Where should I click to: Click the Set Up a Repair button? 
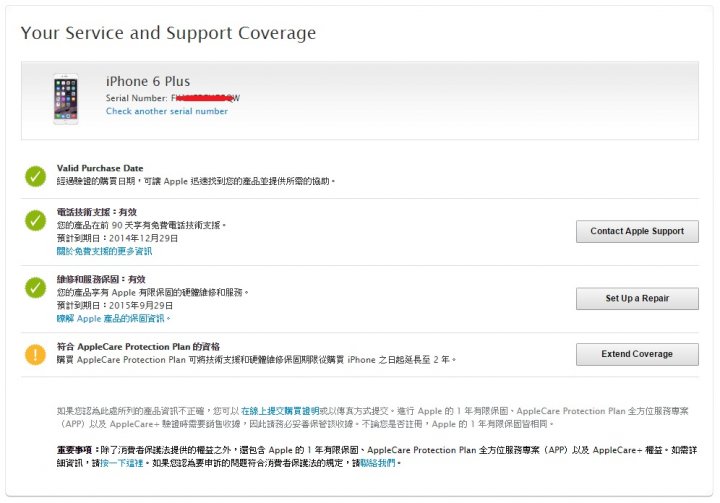pyautogui.click(x=637, y=299)
